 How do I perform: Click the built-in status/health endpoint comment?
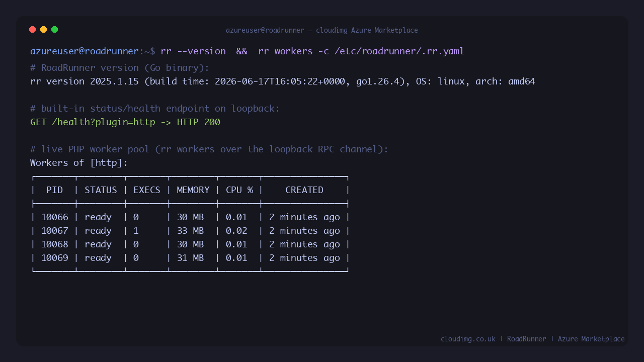tap(155, 109)
